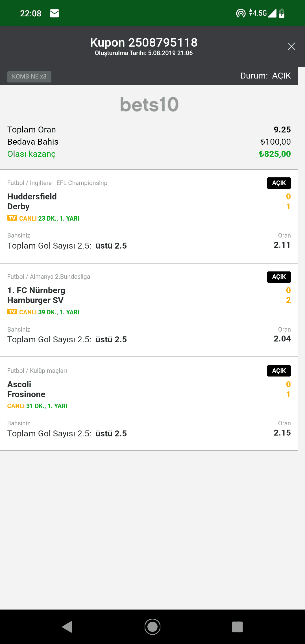Tap the battery icon in status bar
This screenshot has width=305, height=644.
282,13
